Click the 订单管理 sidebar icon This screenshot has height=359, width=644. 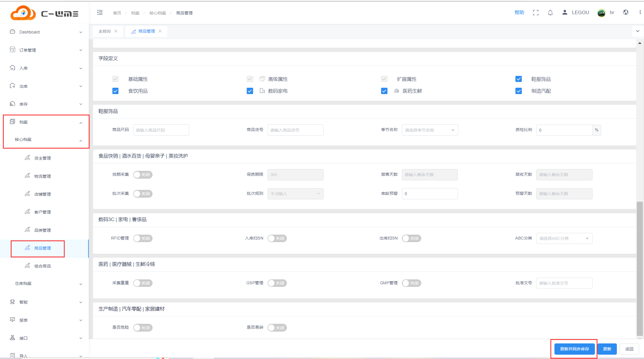click(12, 50)
